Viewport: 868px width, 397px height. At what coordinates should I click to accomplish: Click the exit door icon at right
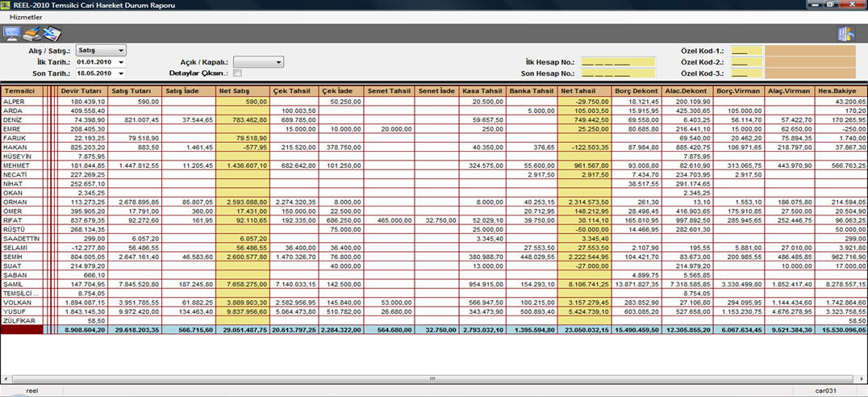[845, 34]
